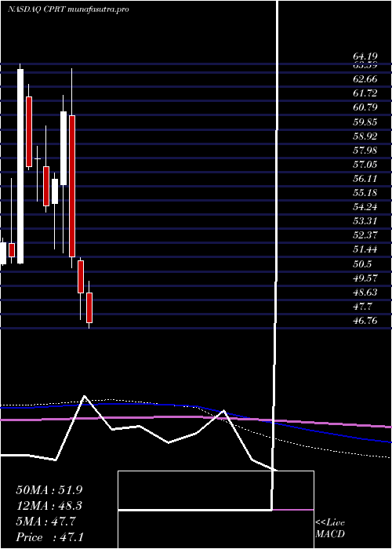Select the last red candlestick near 46.76
Screen dimensions: 392x549
pos(89,307)
